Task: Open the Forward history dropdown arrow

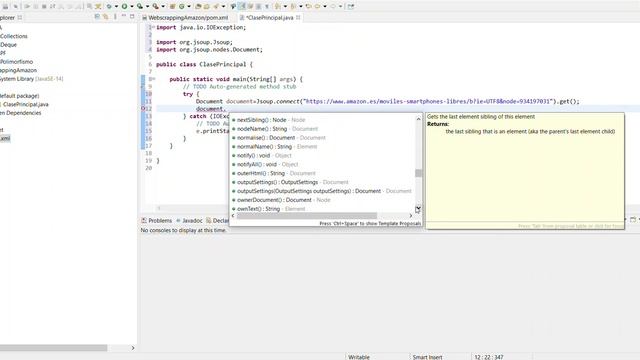Action: click(341, 7)
